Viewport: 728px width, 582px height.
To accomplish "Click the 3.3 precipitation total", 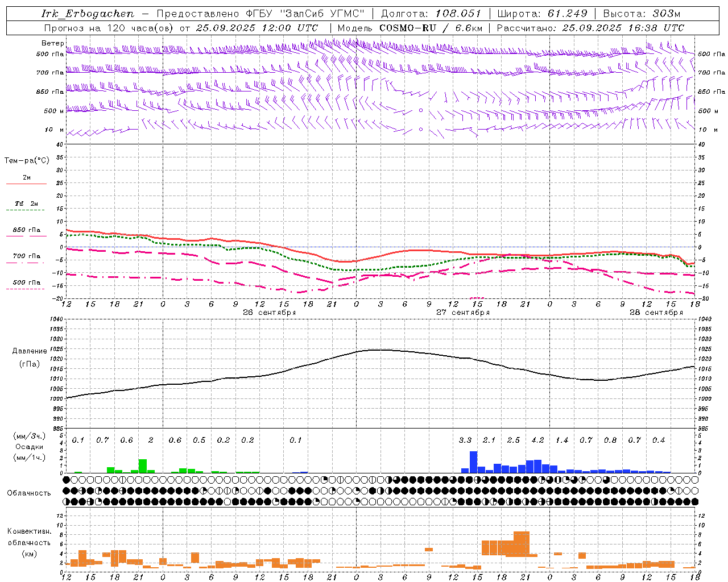I will [x=465, y=440].
